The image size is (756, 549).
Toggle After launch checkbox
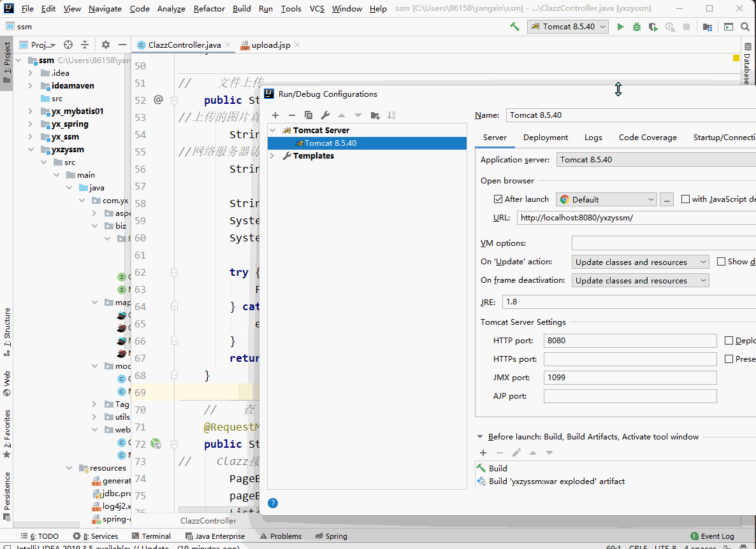pyautogui.click(x=498, y=199)
